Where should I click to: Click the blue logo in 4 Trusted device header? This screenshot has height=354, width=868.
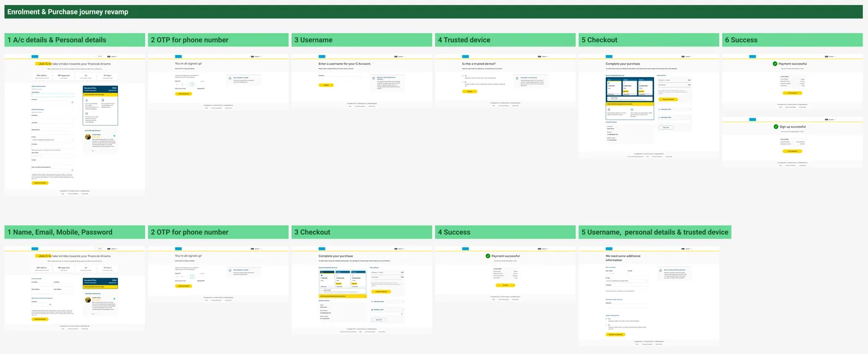tap(466, 57)
